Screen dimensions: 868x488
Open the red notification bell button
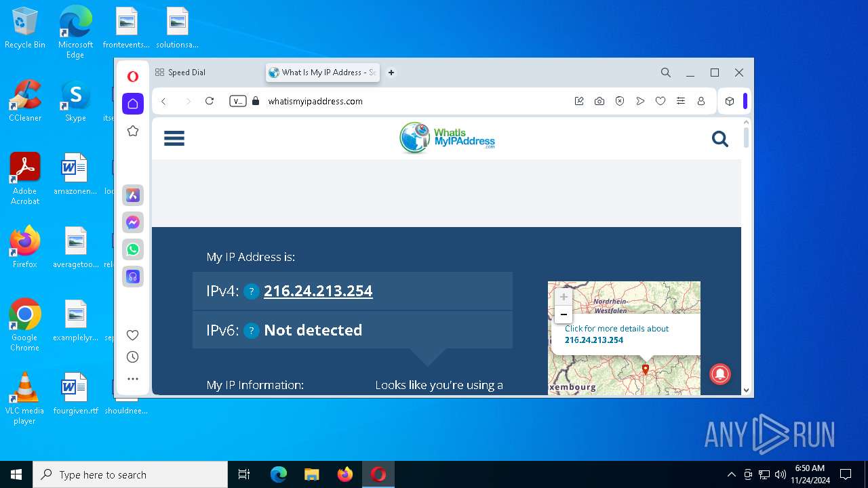720,373
